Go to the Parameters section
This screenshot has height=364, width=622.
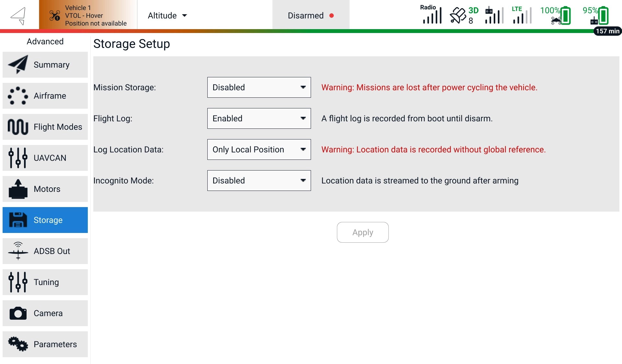coord(45,344)
